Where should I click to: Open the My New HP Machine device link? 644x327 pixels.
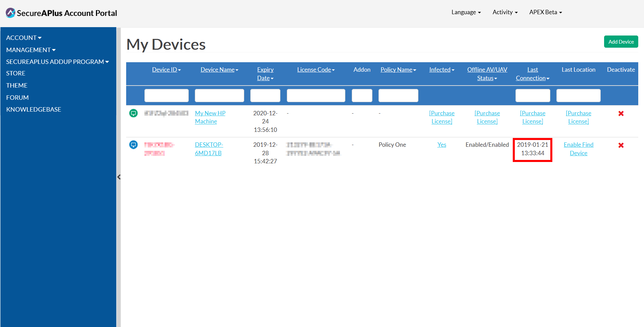[210, 117]
